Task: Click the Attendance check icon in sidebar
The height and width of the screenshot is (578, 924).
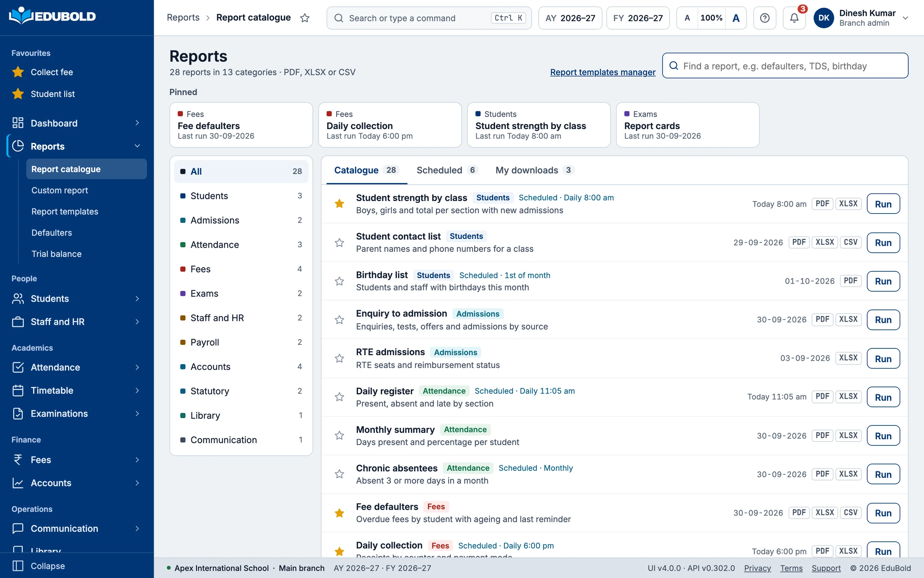Action: (x=18, y=367)
